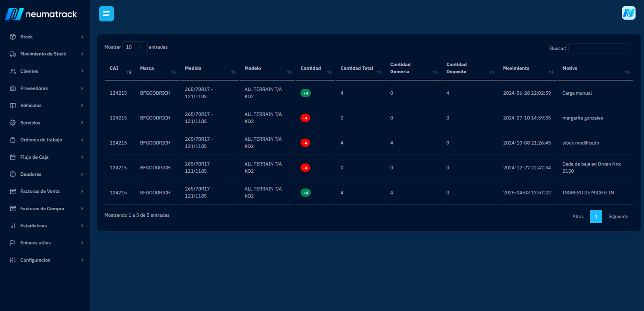Sort by Medida column arrows

(234, 72)
